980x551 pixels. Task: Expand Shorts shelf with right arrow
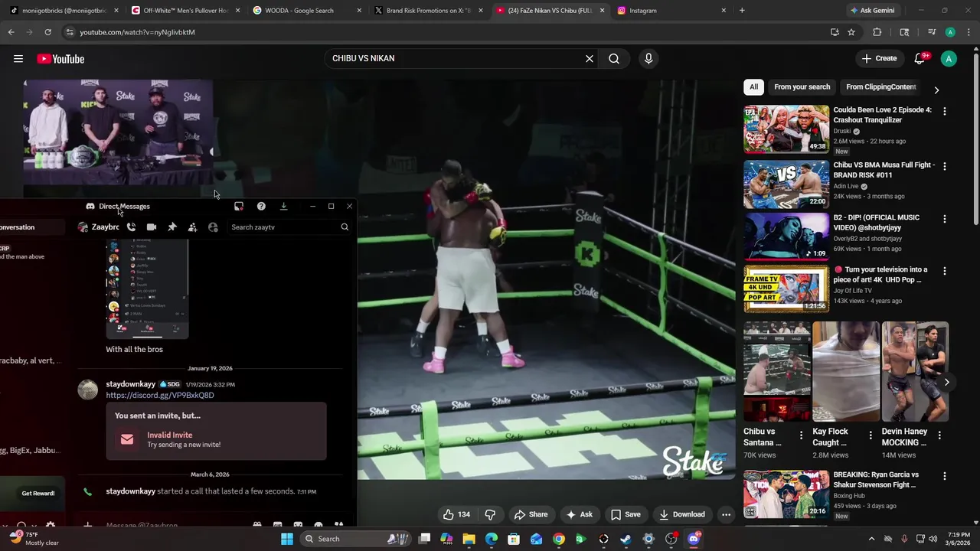click(946, 382)
